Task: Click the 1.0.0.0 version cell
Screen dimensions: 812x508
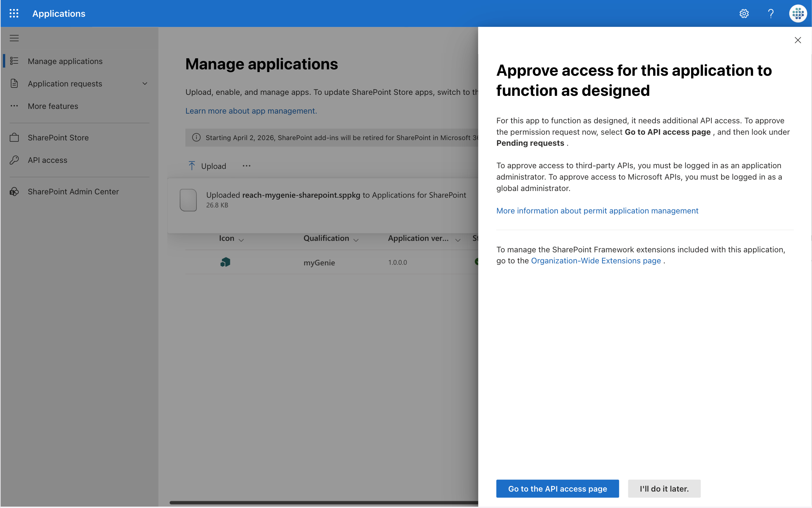Action: tap(398, 262)
